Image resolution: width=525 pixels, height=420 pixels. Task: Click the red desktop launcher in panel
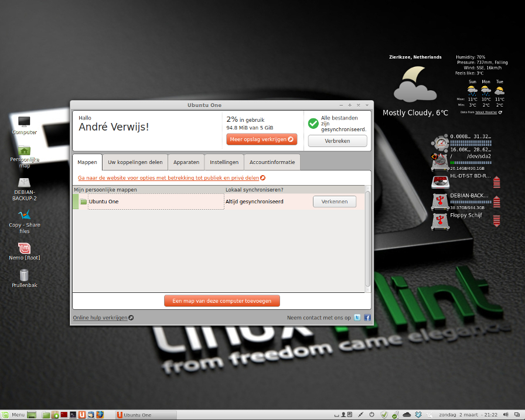coord(64,415)
